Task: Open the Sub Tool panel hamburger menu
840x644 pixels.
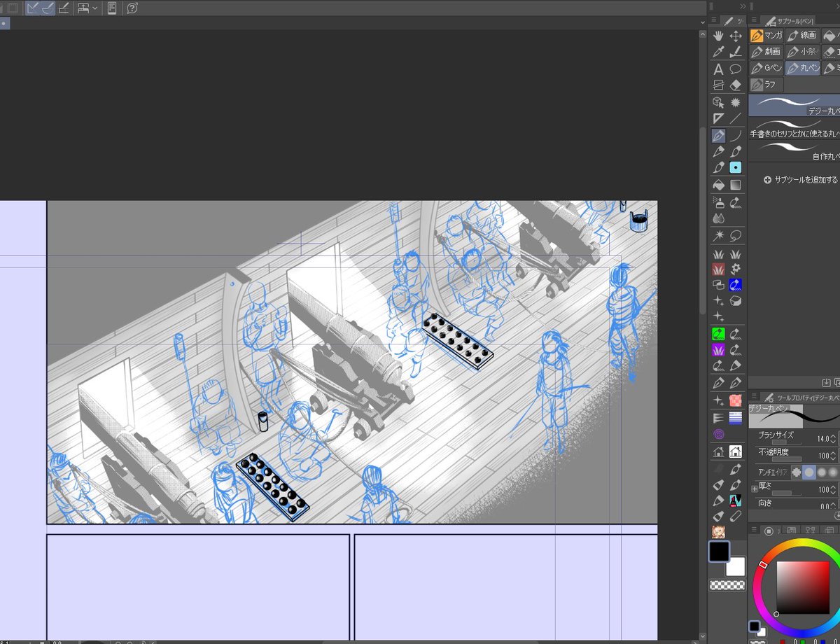Action: click(754, 21)
